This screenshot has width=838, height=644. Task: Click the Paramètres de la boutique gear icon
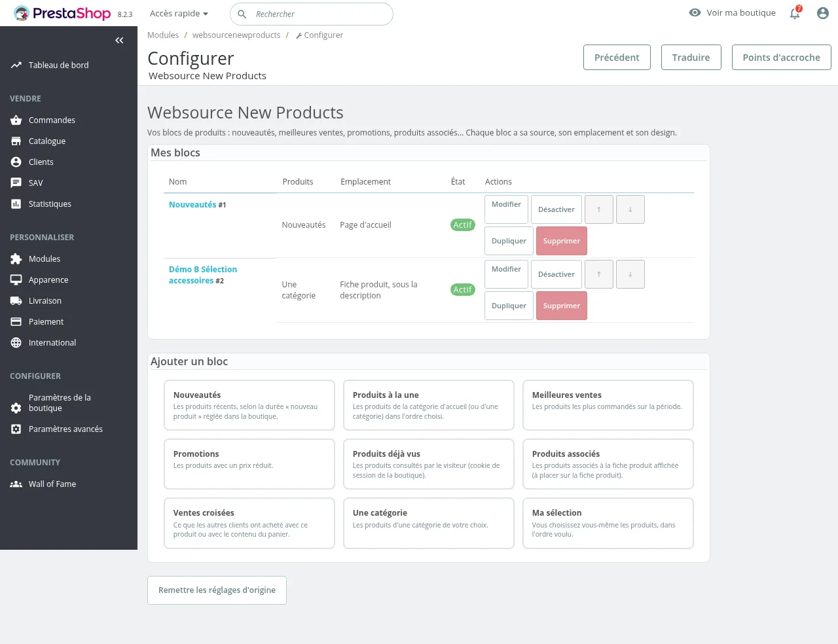tap(16, 408)
